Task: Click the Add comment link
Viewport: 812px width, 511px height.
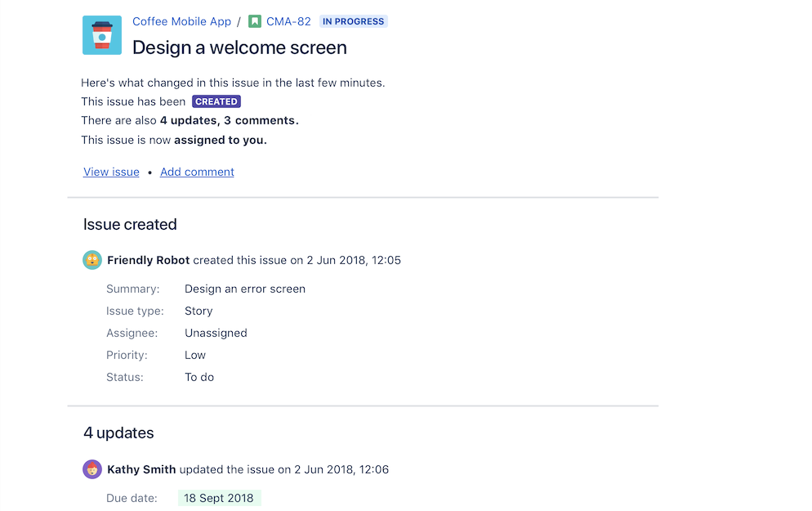Action: point(197,172)
